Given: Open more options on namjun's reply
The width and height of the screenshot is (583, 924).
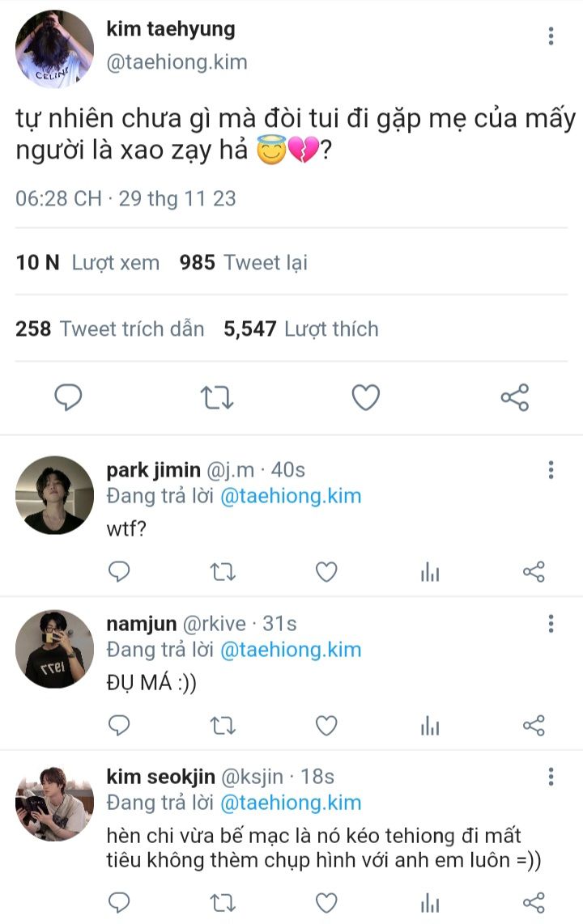Looking at the screenshot, I should click(x=551, y=623).
